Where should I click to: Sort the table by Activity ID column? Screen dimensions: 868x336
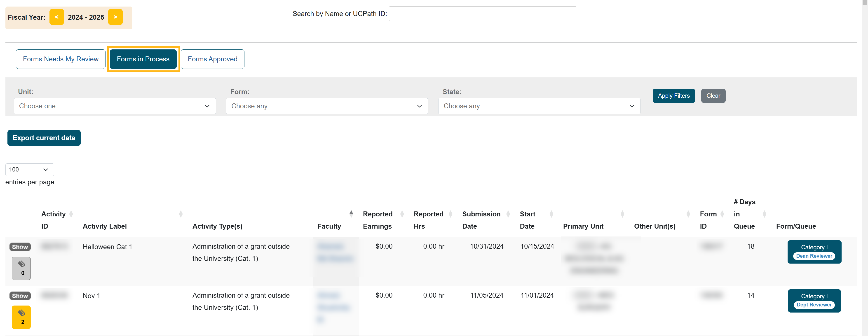point(71,214)
